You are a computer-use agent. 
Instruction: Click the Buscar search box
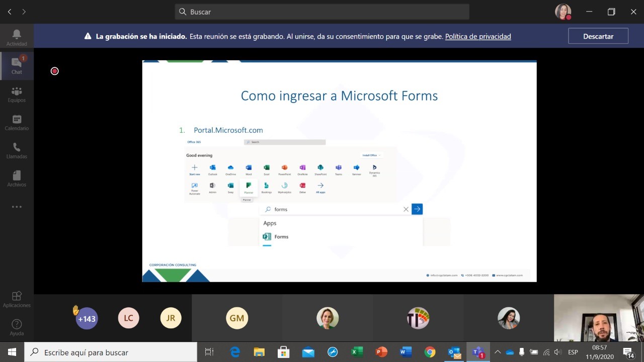coord(322,12)
